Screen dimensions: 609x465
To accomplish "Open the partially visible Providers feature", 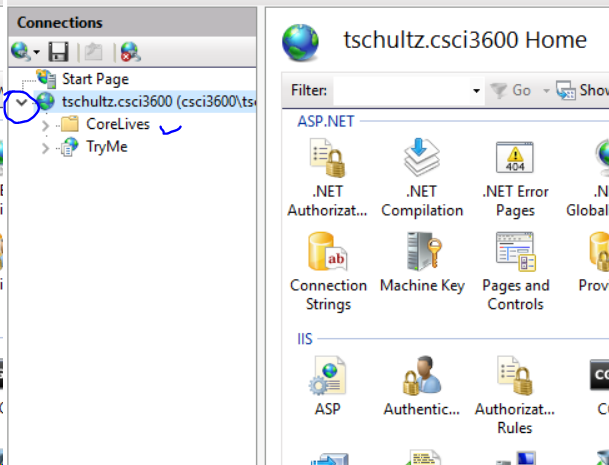I will pyautogui.click(x=594, y=261).
